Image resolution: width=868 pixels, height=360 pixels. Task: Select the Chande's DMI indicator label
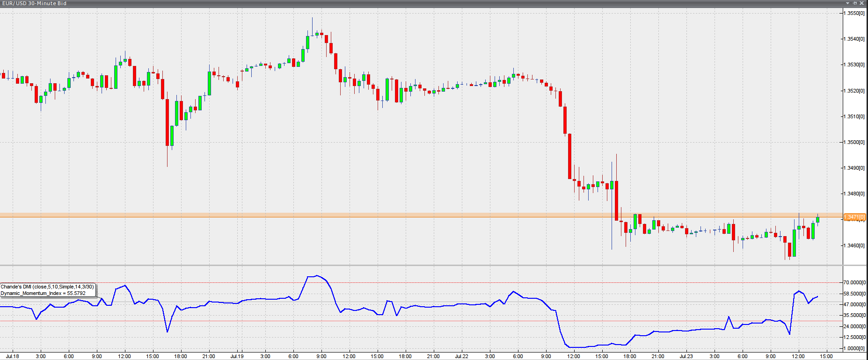point(47,287)
